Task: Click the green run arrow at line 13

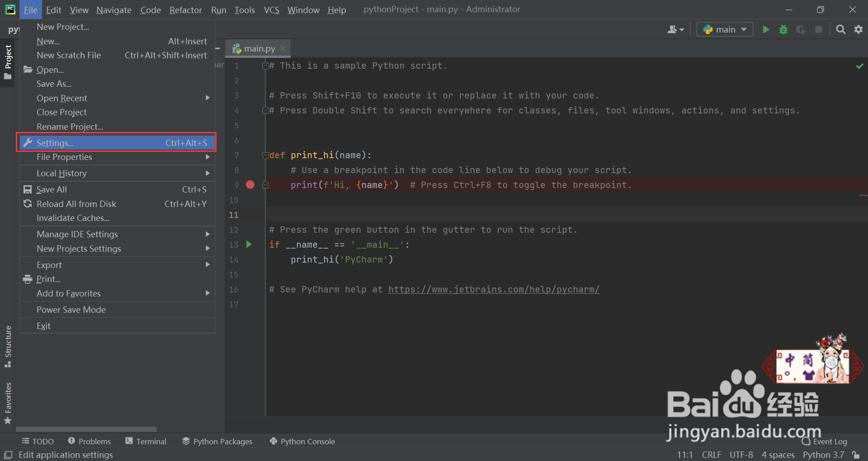Action: (249, 245)
